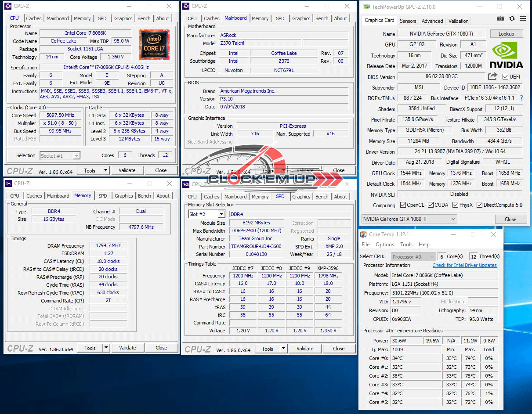Select the Graphics Card tab in GPU-Z
Image resolution: width=532 pixels, height=414 pixels.
[x=380, y=20]
